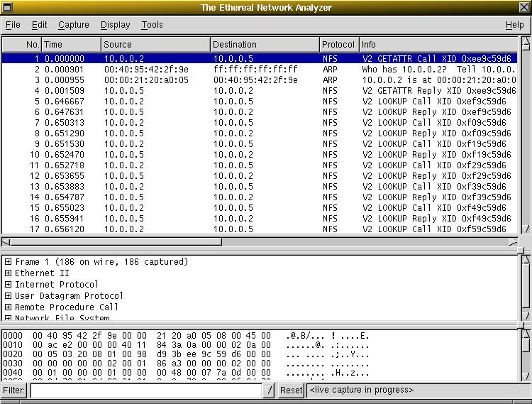Image resolution: width=532 pixels, height=404 pixels.
Task: Click horizontal scrollbar left arrow
Action: [x=6, y=241]
